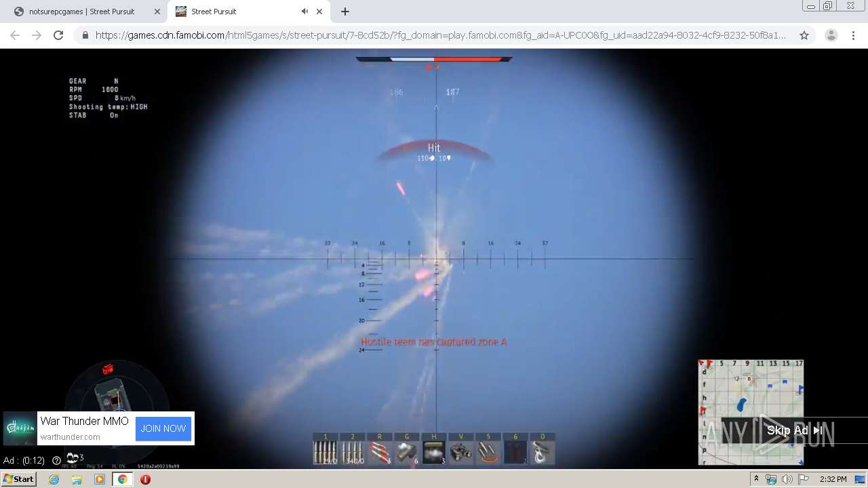Go back in browser history
Viewport: 868px width, 488px height.
(x=15, y=35)
